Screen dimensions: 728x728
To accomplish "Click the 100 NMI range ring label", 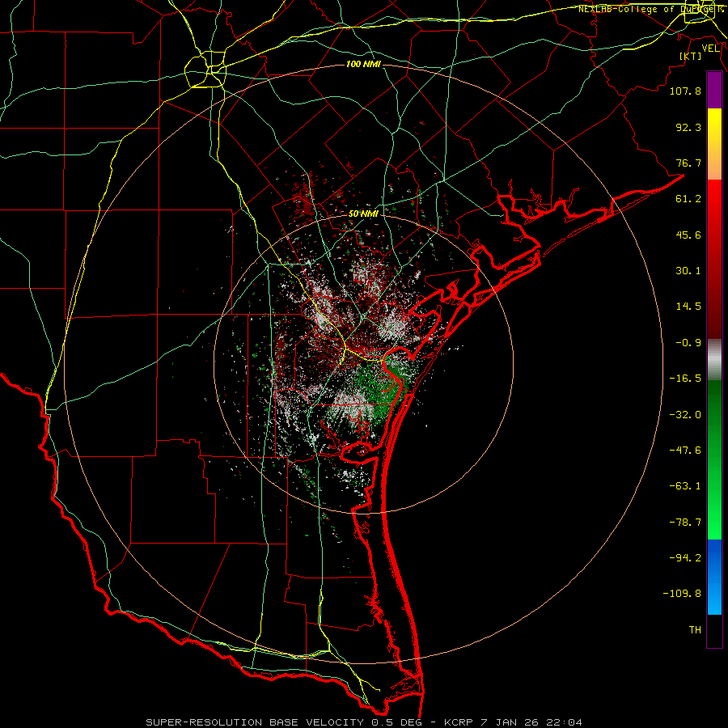I will pyautogui.click(x=363, y=64).
